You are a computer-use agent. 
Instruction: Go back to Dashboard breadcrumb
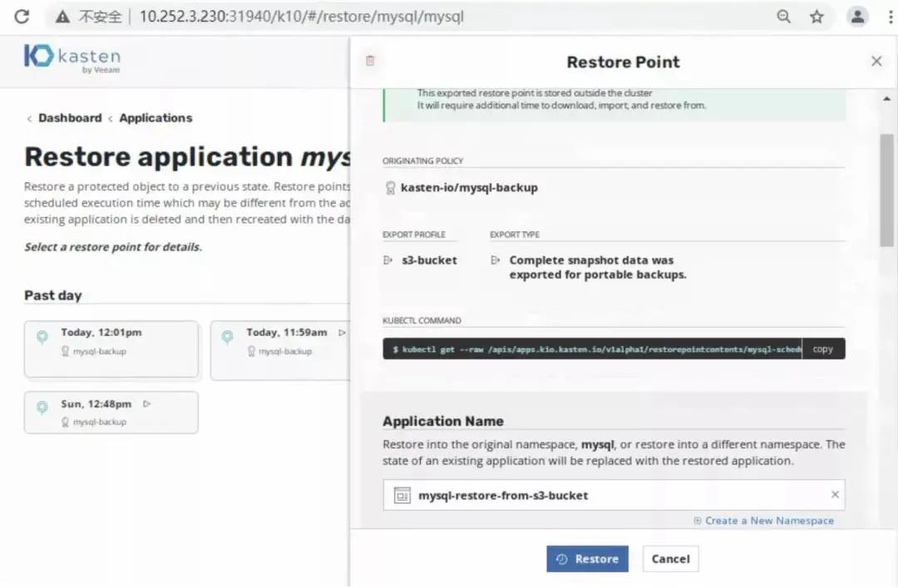70,118
